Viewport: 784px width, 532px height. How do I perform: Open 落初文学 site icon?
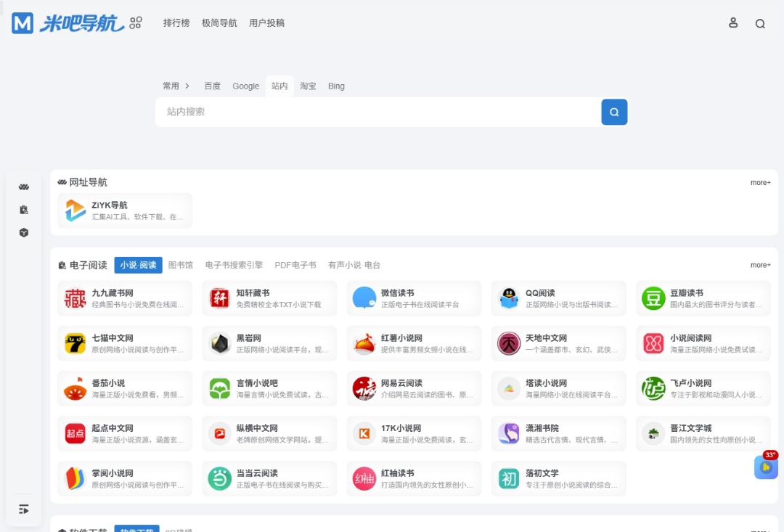click(x=509, y=478)
